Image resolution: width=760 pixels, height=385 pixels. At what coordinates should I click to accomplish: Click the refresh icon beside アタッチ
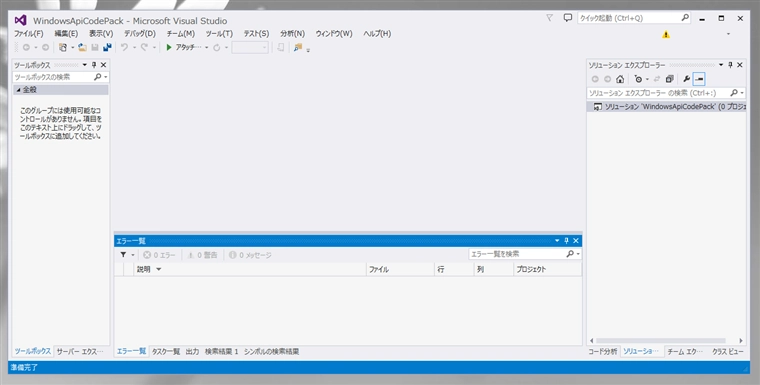217,48
